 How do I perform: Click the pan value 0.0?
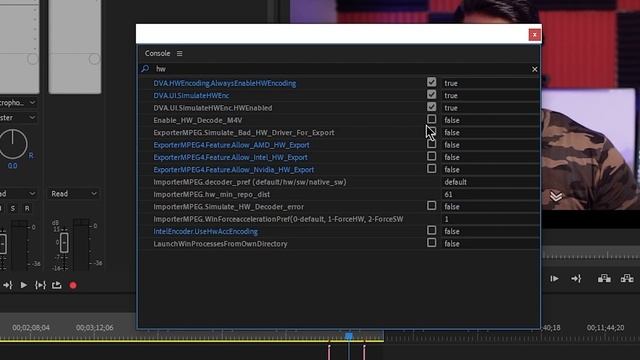pos(13,166)
